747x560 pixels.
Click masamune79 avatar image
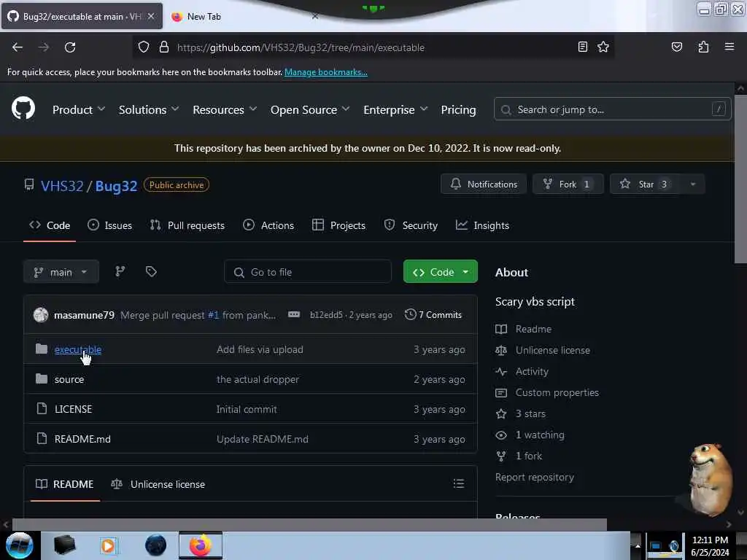tap(41, 315)
